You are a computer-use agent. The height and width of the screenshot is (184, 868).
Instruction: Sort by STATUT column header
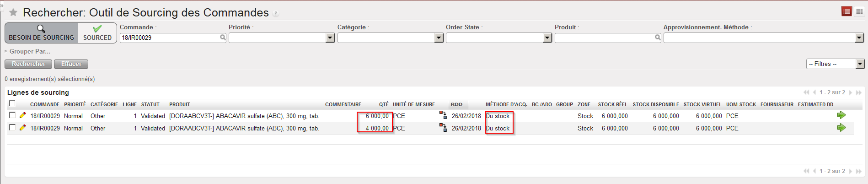[x=150, y=104]
